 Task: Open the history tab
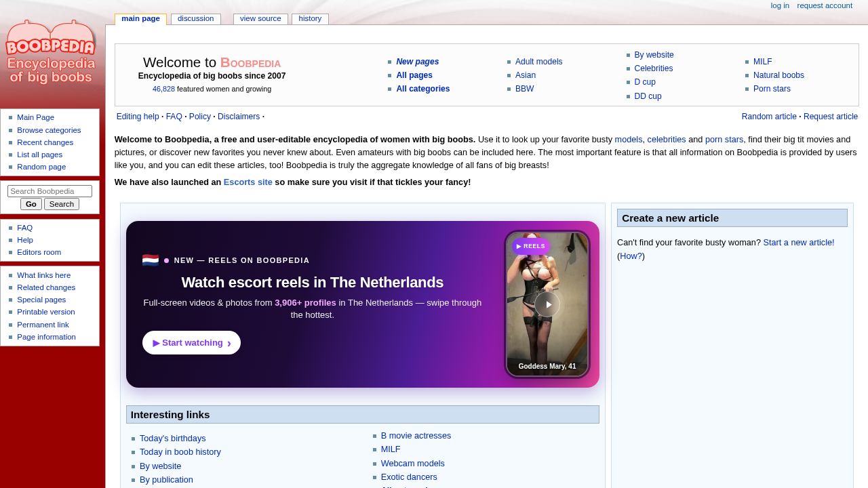tap(310, 19)
